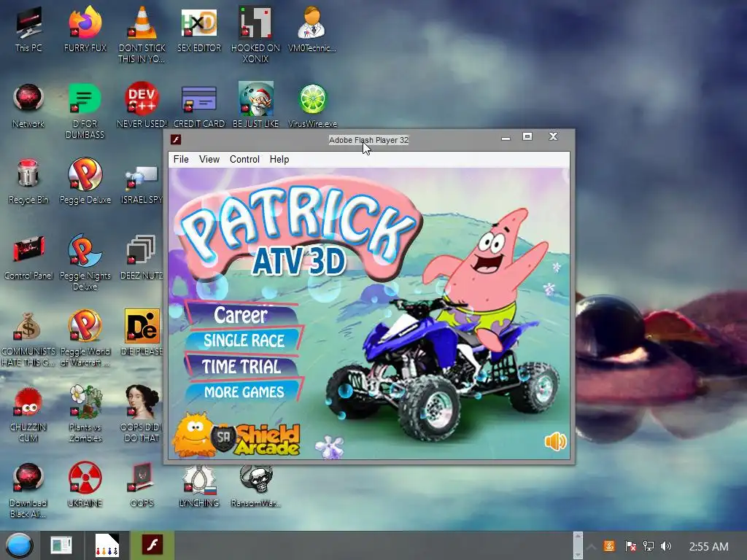
Task: Select the Firefox icon labeled FURRY FUX
Action: tap(85, 29)
